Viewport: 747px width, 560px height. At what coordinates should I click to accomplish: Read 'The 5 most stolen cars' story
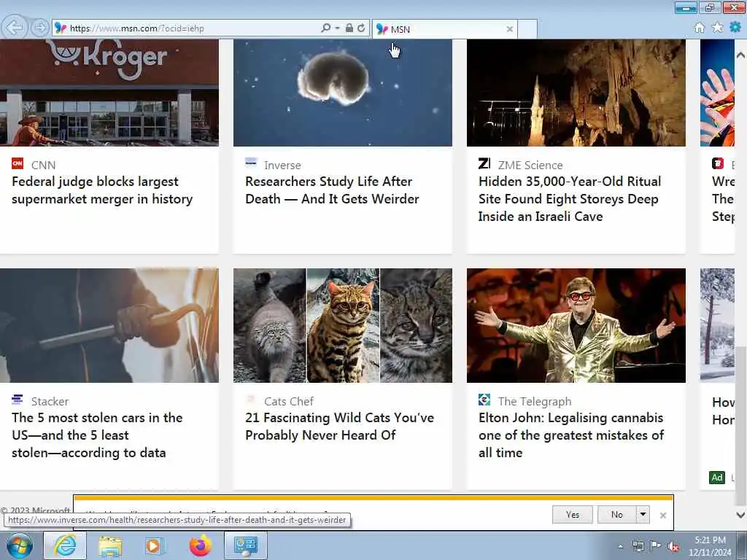tap(97, 435)
